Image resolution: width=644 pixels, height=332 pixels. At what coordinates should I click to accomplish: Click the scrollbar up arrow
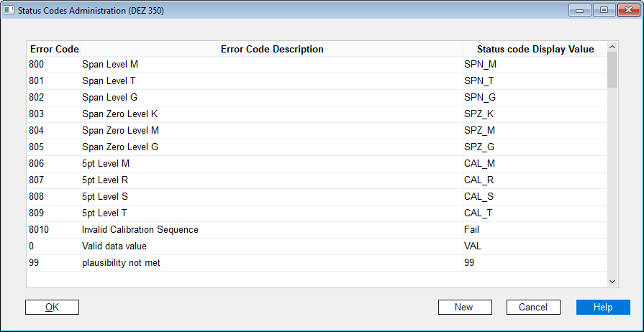(612, 47)
